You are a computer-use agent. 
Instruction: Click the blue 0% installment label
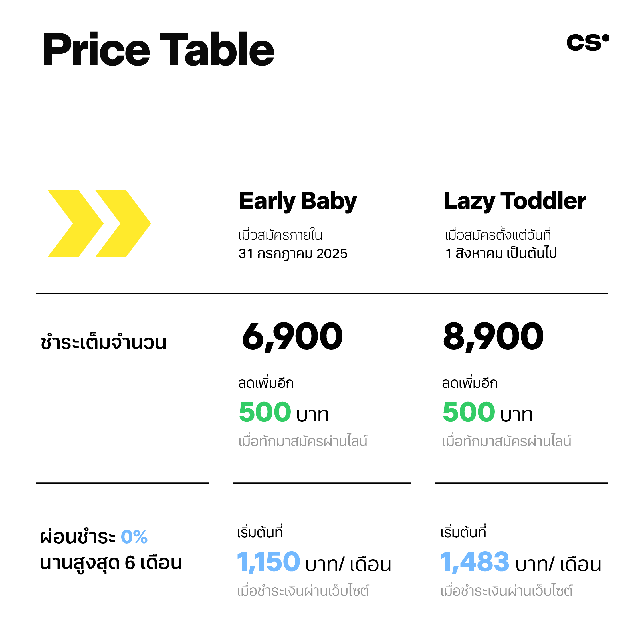[134, 537]
